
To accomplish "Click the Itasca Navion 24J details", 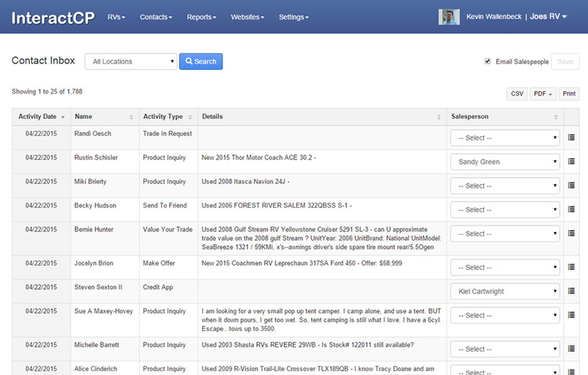I will 246,181.
